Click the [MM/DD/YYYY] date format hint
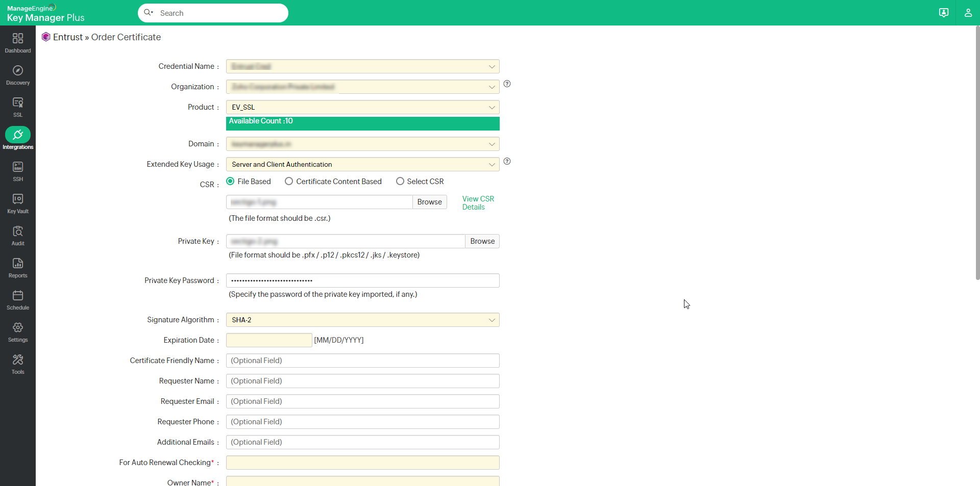980x486 pixels. tap(339, 340)
